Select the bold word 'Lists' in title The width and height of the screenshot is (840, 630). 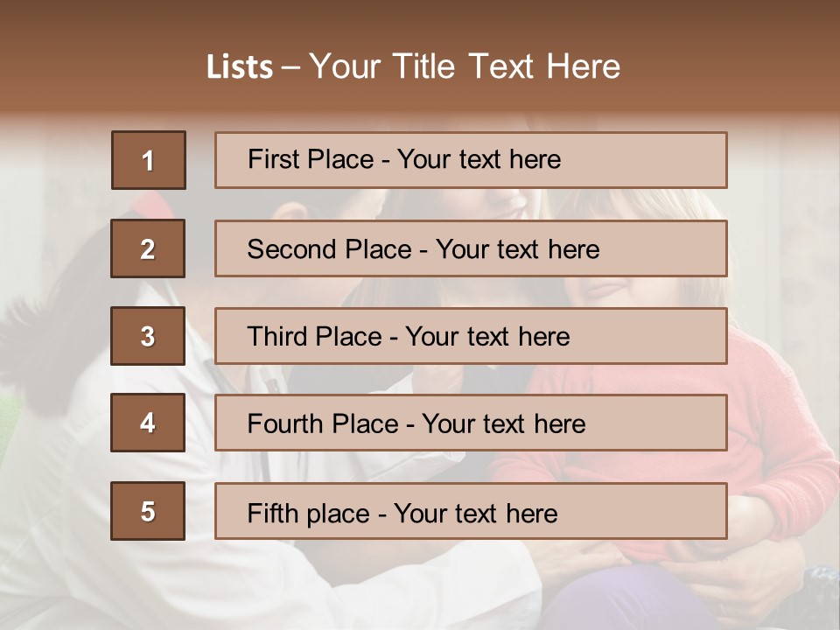coord(240,66)
